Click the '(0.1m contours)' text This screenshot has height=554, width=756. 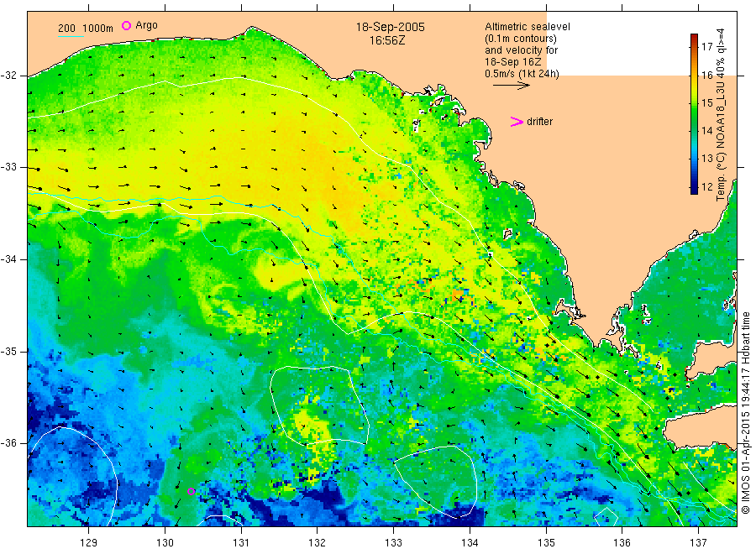pyautogui.click(x=520, y=39)
